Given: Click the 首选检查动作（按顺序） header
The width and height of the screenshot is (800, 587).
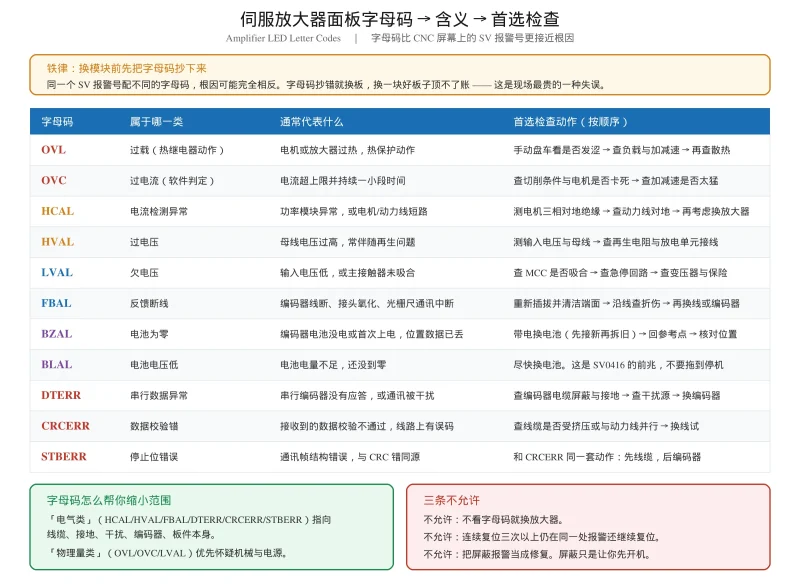Looking at the screenshot, I should (x=570, y=121).
